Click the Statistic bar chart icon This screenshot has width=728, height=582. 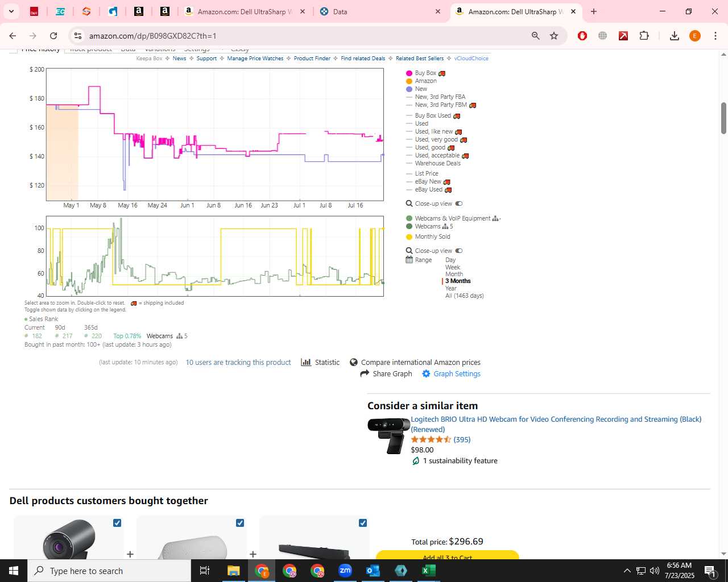point(306,362)
